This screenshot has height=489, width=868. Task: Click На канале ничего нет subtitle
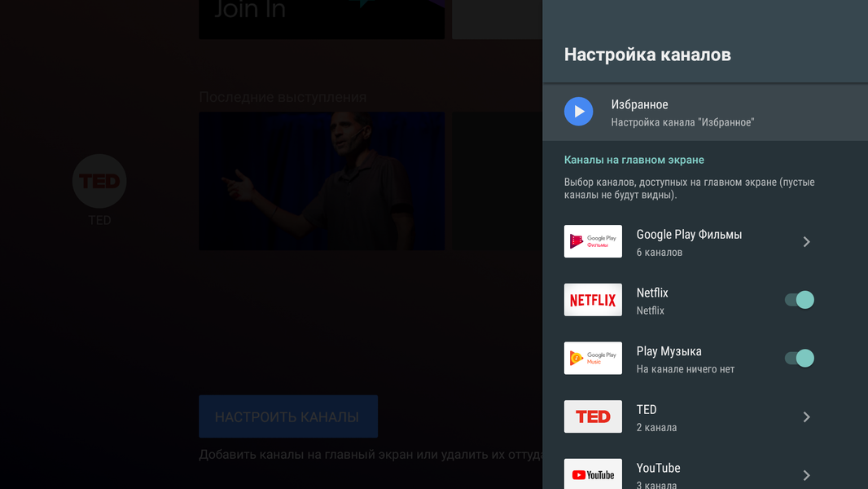tap(686, 369)
